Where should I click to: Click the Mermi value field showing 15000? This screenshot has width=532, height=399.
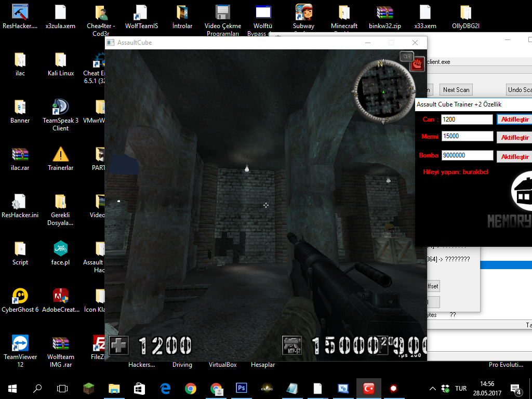[467, 136]
